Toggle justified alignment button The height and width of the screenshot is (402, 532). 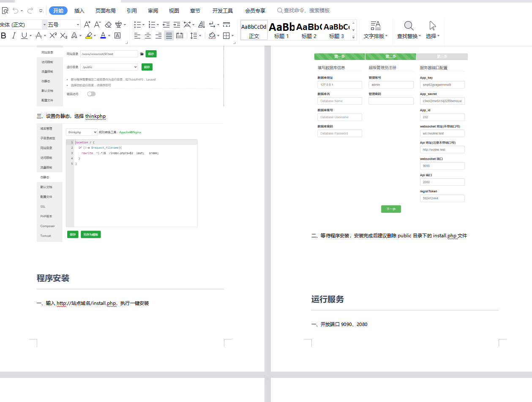[169, 36]
